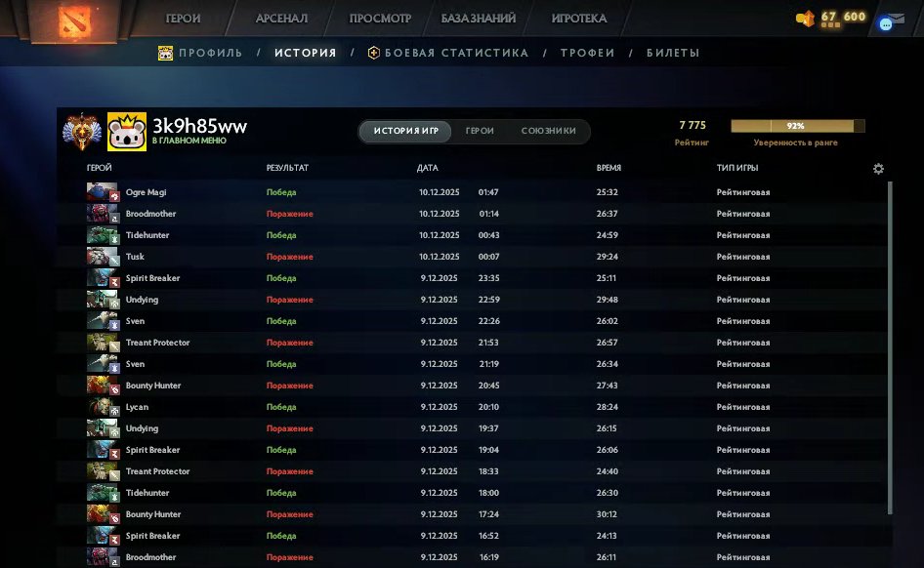Open the БИЛЕТЫ section

coord(674,53)
